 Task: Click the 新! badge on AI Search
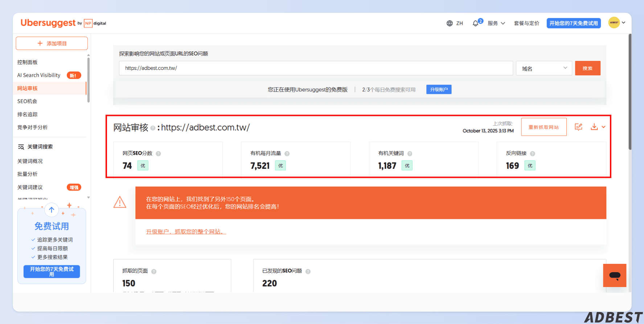(74, 75)
